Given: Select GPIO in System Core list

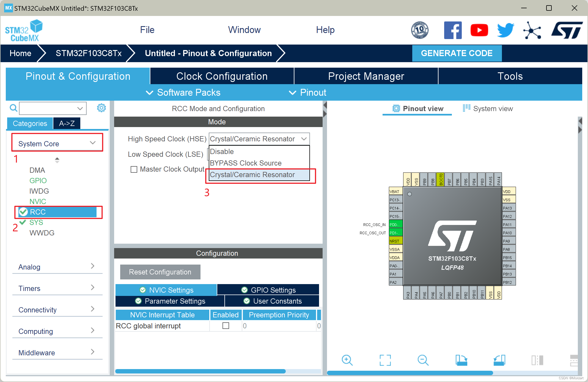Looking at the screenshot, I should (38, 181).
